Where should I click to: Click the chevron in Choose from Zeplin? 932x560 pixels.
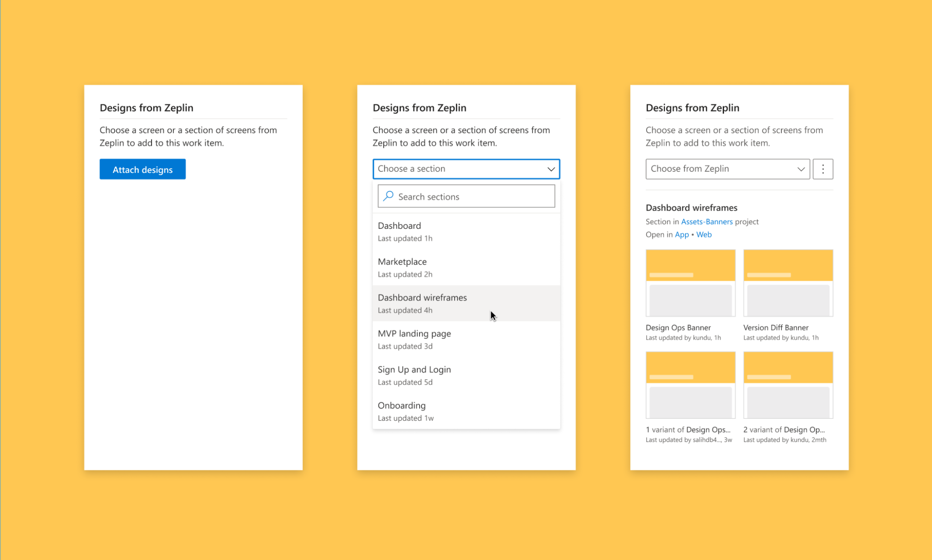point(801,169)
